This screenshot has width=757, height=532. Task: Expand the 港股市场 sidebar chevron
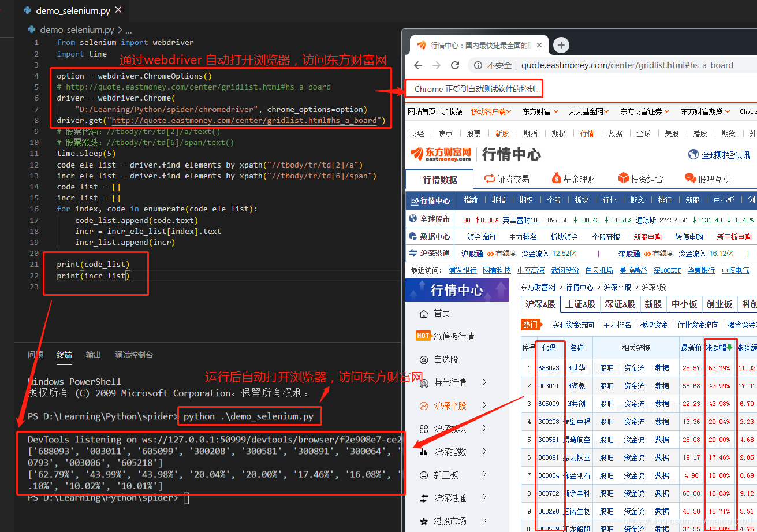click(x=484, y=521)
